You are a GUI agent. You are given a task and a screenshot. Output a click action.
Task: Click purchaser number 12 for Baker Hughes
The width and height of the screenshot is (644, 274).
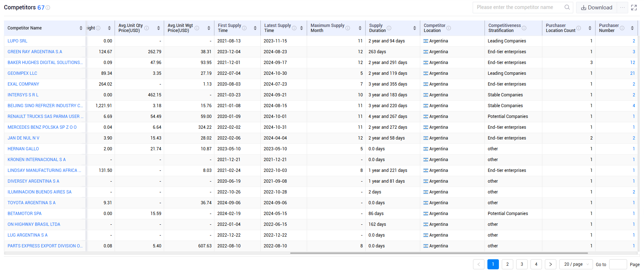click(x=633, y=63)
